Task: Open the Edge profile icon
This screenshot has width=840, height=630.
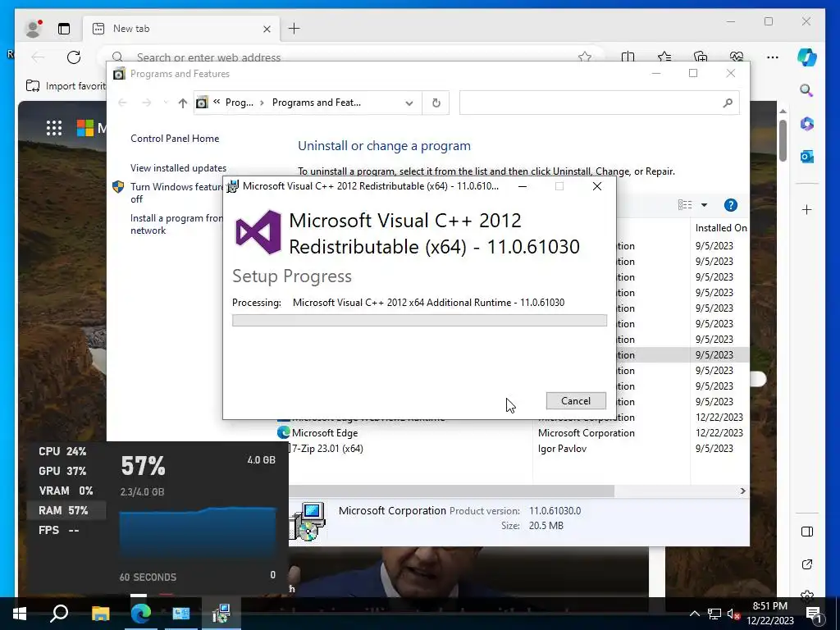Action: tap(33, 29)
